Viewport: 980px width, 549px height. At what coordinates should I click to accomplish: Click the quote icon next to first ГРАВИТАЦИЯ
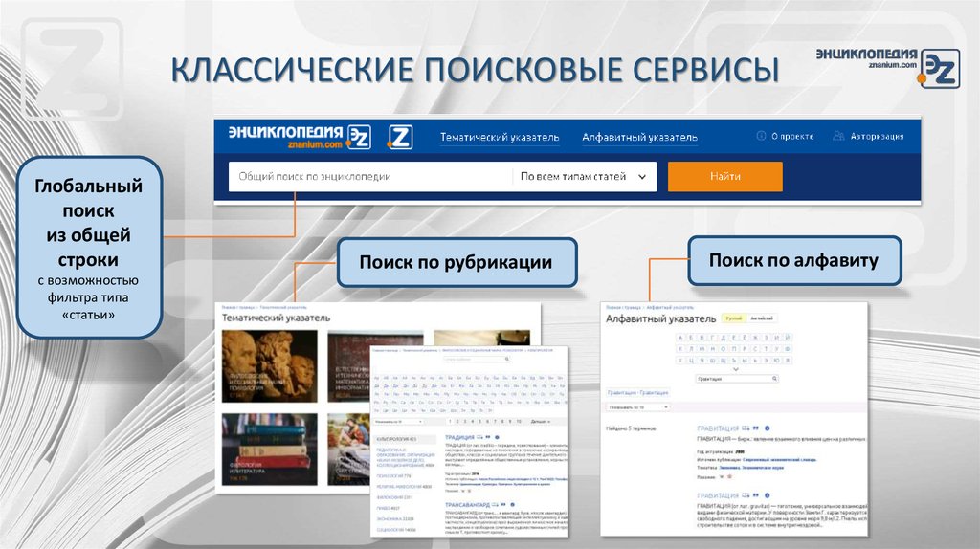tap(755, 427)
